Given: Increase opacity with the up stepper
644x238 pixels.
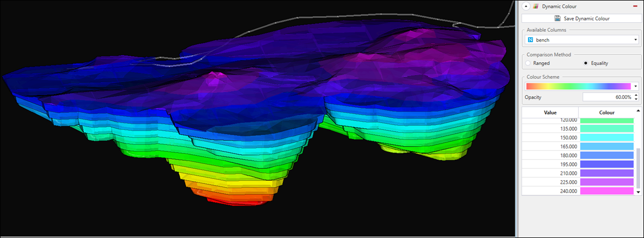Looking at the screenshot, I should [x=638, y=95].
